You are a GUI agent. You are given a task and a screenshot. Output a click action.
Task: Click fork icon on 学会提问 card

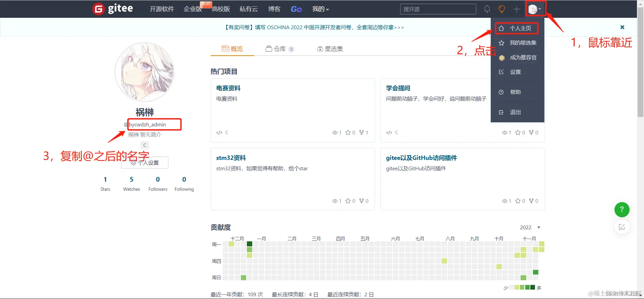coord(531,132)
